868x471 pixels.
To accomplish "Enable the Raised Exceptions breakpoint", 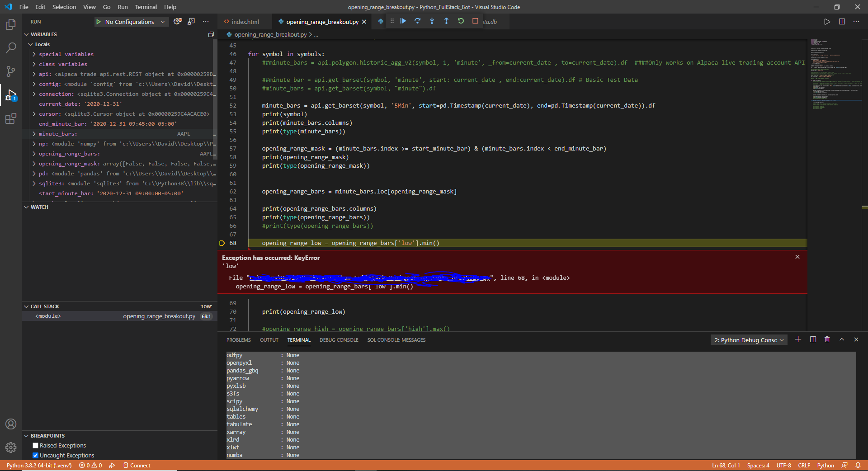I will pyautogui.click(x=36, y=446).
